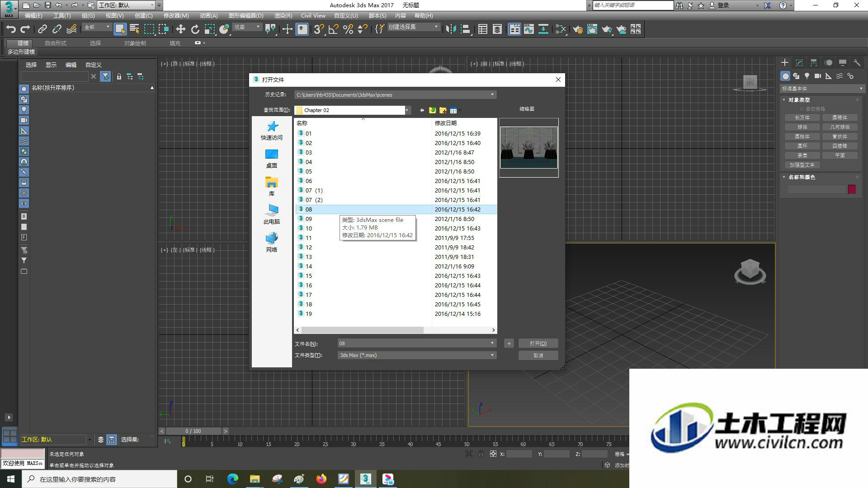Open the Utilities wrench panel

(857, 63)
